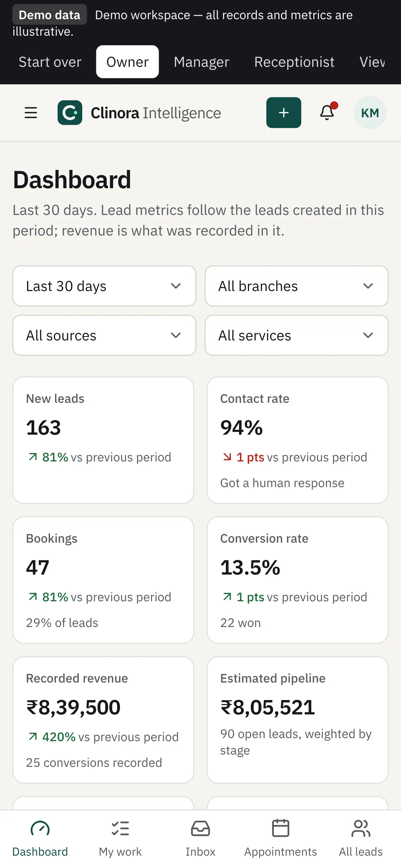Click the Dashboard page heading
This screenshot has width=401, height=868.
click(72, 180)
